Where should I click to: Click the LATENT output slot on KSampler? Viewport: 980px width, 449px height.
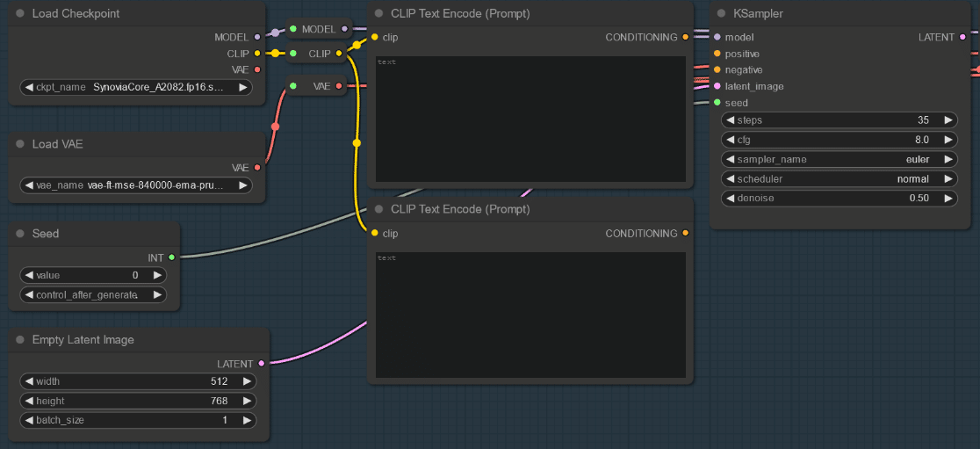962,38
